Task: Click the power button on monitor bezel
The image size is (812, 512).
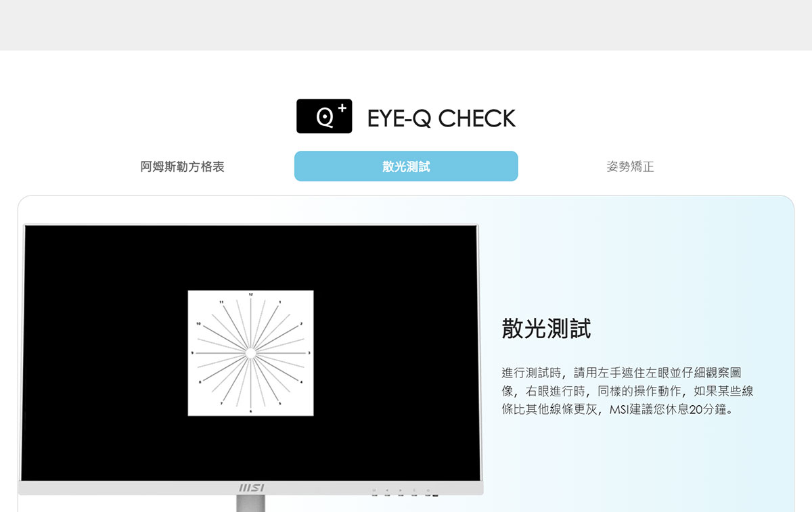Action: [428, 490]
